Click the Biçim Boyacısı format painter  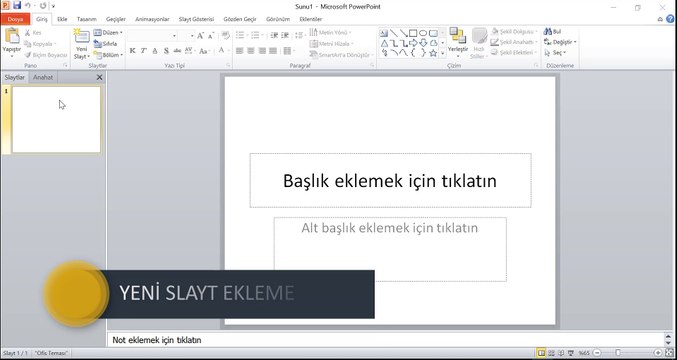click(x=46, y=55)
